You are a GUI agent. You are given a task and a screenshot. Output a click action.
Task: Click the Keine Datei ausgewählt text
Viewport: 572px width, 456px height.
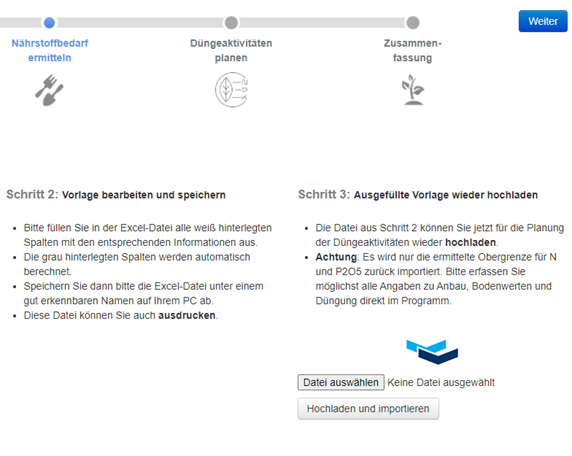441,382
